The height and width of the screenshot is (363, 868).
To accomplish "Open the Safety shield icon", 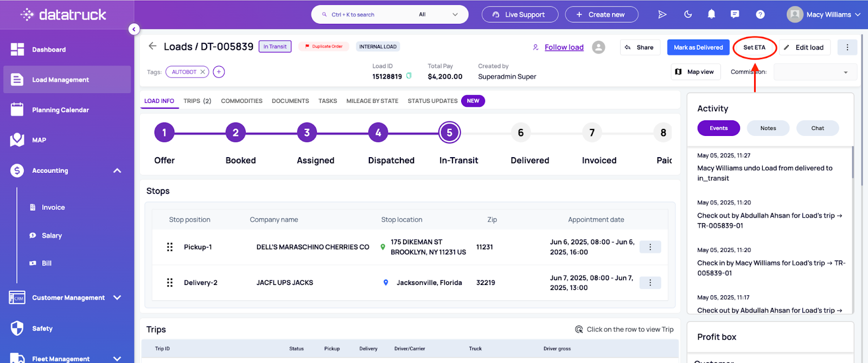I will (x=17, y=328).
